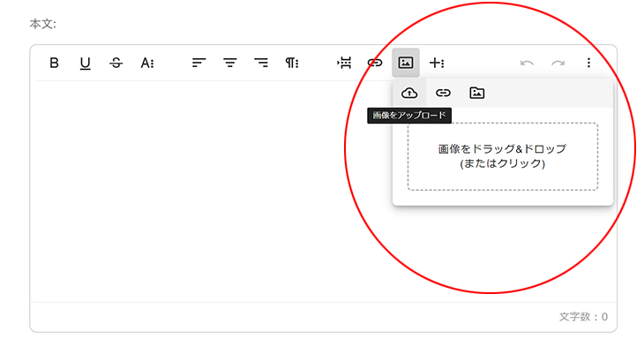Insert a horizontal line break

(344, 63)
